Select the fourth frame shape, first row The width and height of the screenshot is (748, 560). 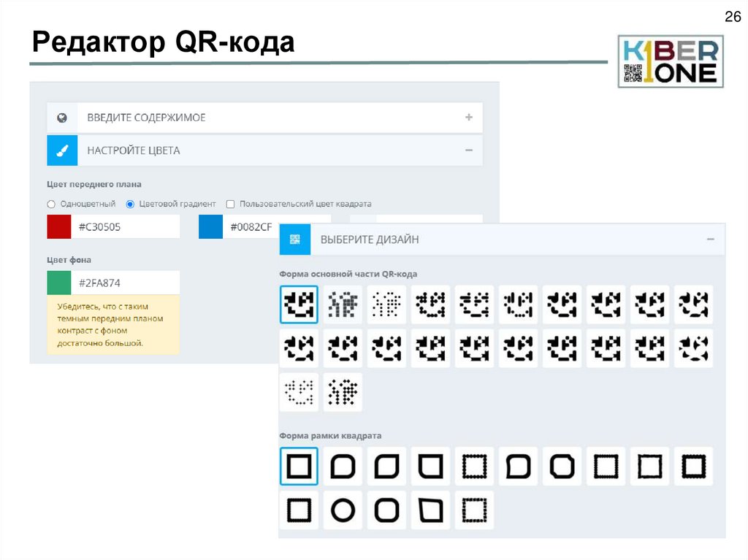[431, 466]
